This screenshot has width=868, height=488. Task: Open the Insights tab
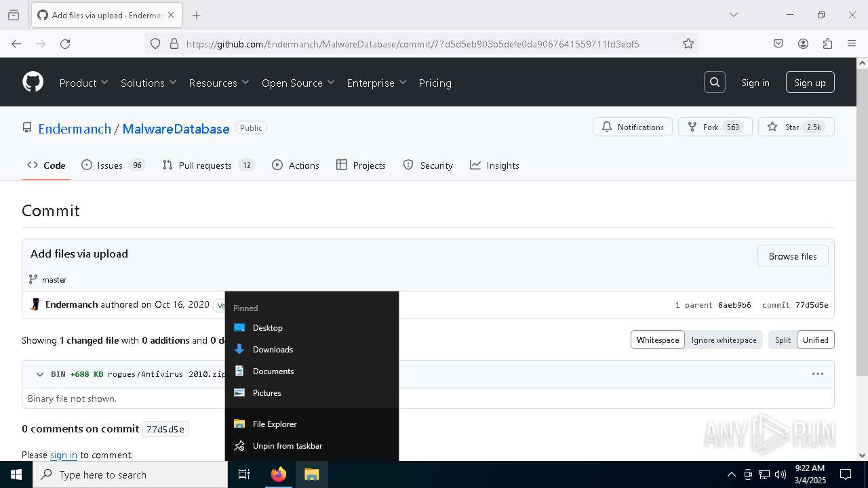pyautogui.click(x=494, y=165)
